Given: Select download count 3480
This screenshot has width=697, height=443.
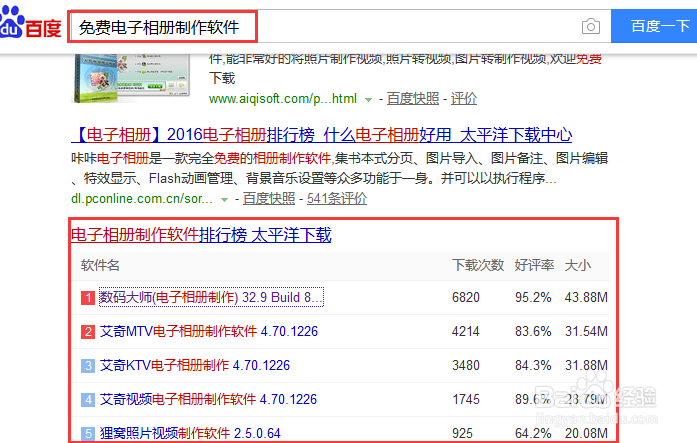Looking at the screenshot, I should point(466,365).
